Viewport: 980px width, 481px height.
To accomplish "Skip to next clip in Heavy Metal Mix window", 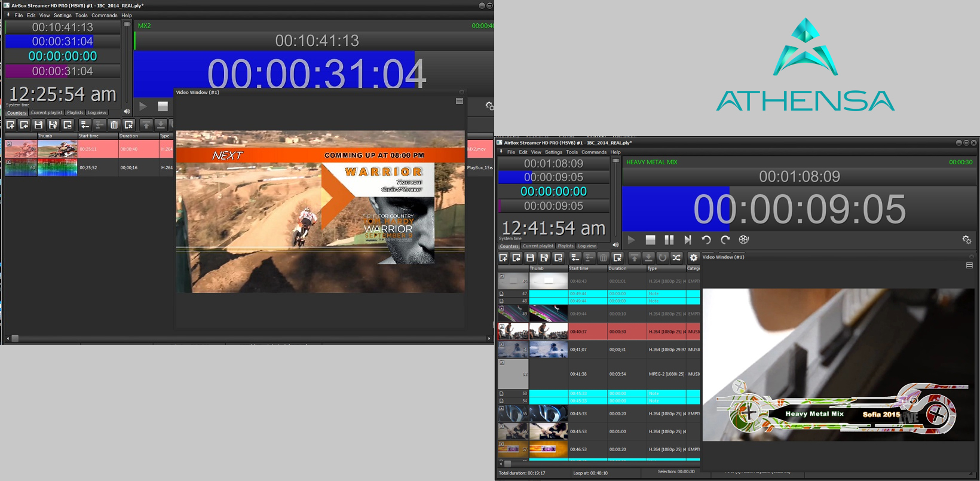I will 688,240.
